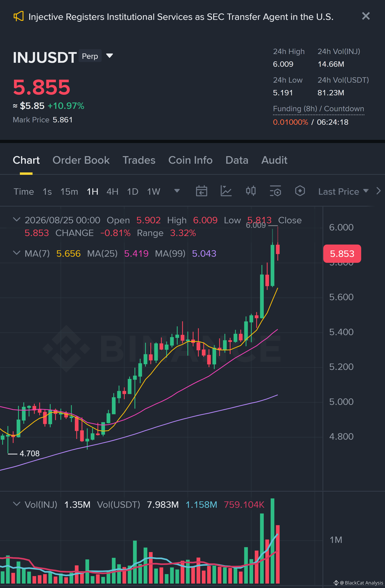Open the Last Price dropdown
385x588 pixels.
click(343, 191)
